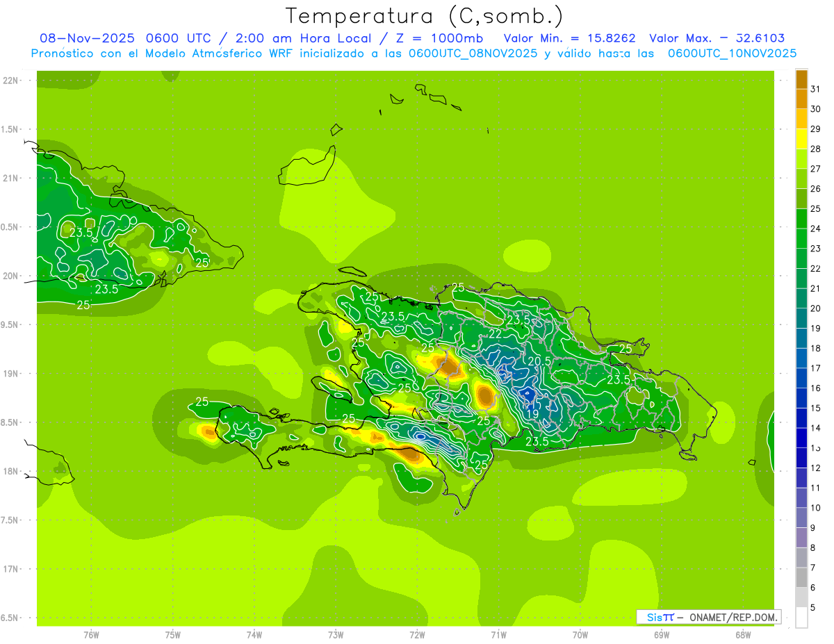
Task: Click the "Temperatura (C,somb.)" title
Action: point(425,16)
